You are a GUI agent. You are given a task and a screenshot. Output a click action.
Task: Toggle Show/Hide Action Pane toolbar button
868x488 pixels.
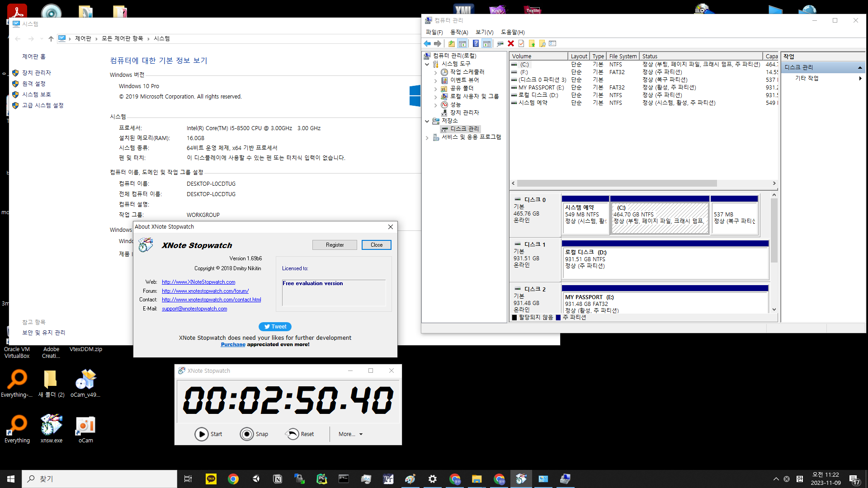point(486,43)
